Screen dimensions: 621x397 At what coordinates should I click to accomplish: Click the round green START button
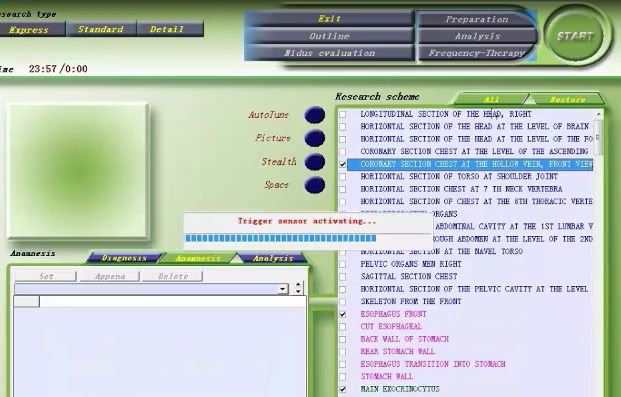(x=575, y=36)
